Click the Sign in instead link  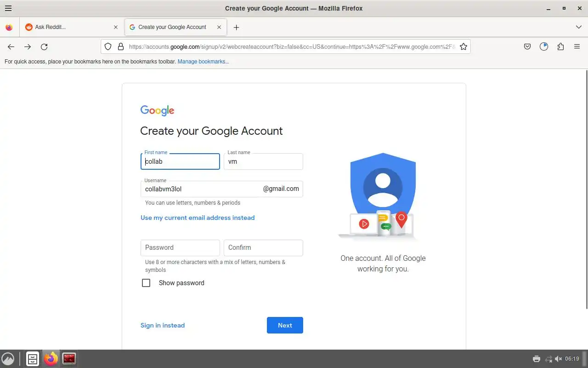pyautogui.click(x=163, y=325)
